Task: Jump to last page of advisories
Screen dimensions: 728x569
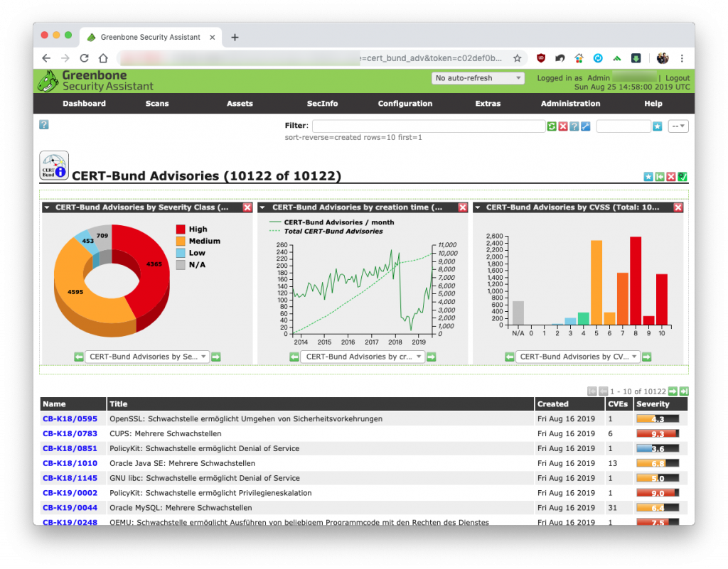Action: [x=684, y=391]
